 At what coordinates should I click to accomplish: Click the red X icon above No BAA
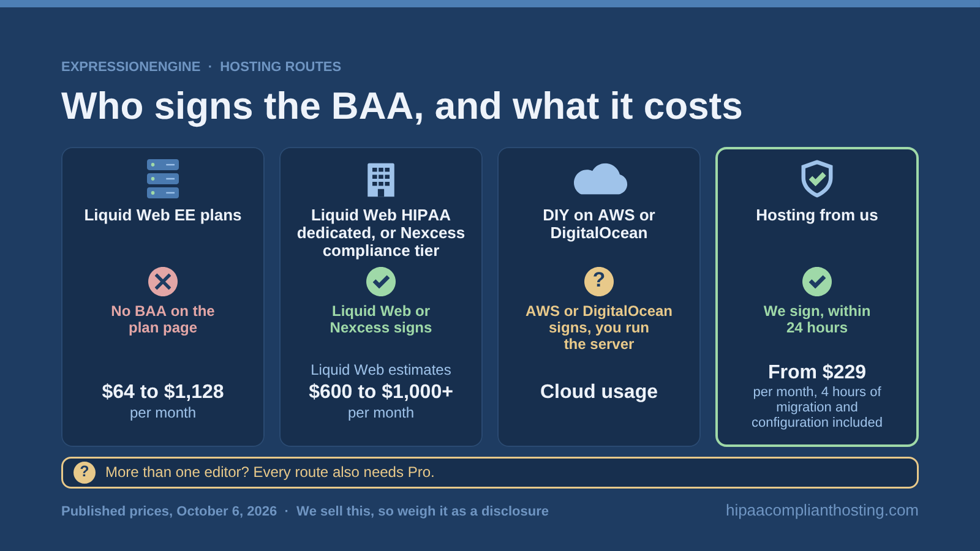click(163, 282)
